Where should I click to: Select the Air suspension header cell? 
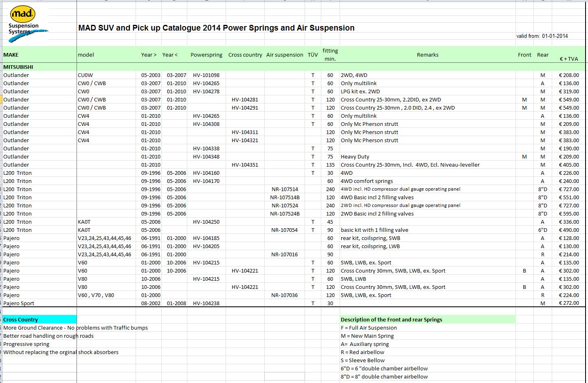285,55
